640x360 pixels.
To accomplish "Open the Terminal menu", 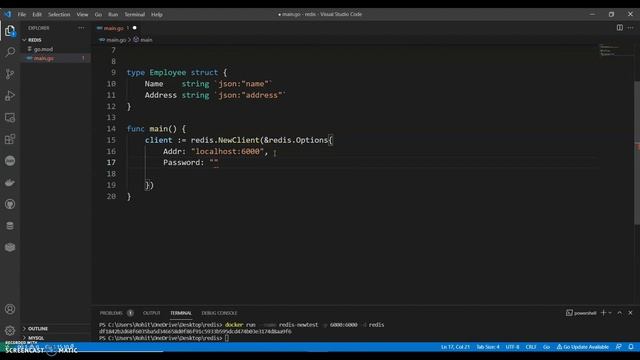I will click(x=135, y=14).
